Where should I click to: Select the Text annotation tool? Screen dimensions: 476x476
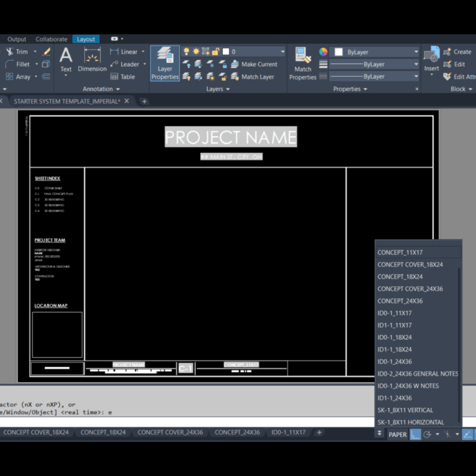[x=66, y=60]
